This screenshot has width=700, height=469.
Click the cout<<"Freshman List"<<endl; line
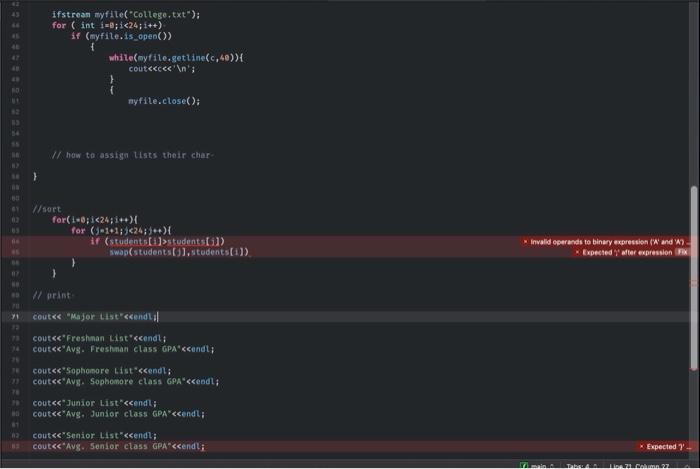coord(99,338)
